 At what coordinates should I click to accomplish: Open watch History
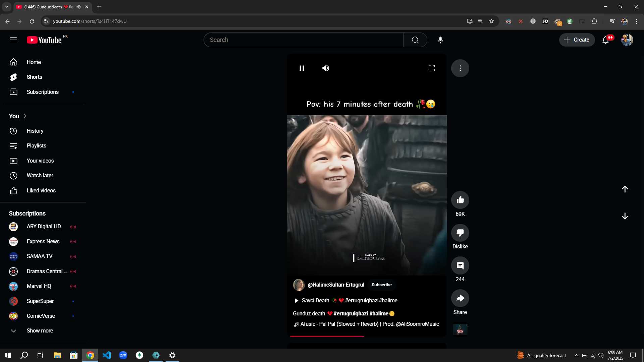(x=42, y=131)
